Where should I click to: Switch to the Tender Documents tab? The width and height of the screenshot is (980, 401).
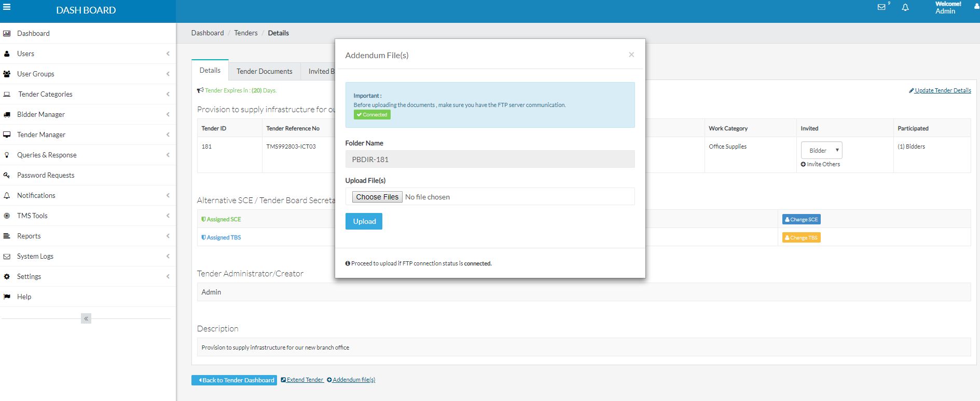tap(265, 71)
